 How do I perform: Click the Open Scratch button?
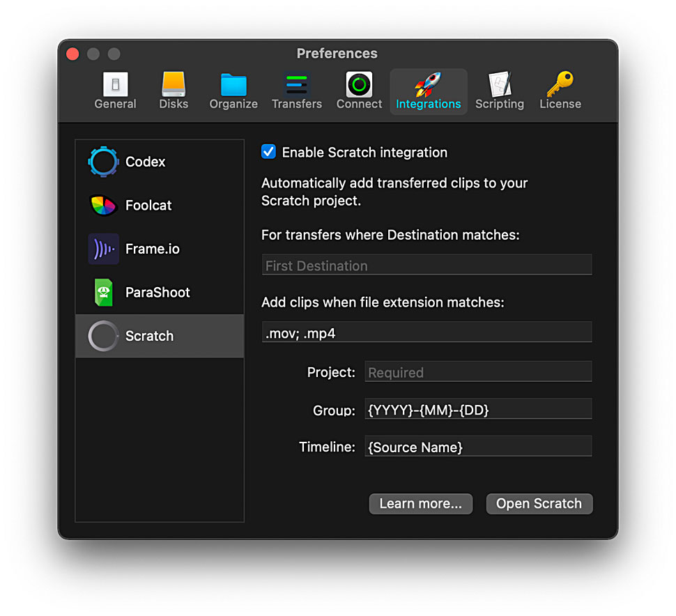pos(539,504)
